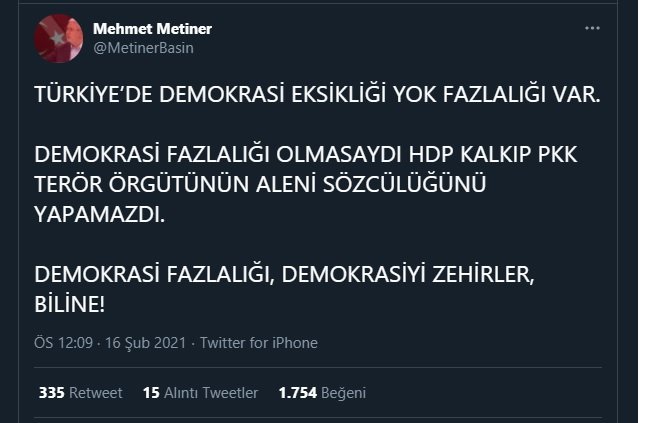Visit the @MetinerBasin handle link
Image resolution: width=652 pixels, height=423 pixels.
tap(143, 48)
